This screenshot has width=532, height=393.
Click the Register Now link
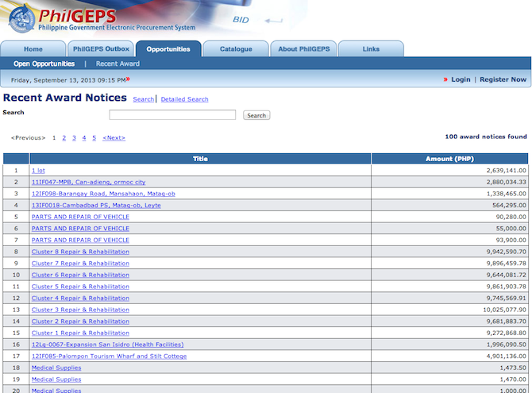(x=503, y=79)
